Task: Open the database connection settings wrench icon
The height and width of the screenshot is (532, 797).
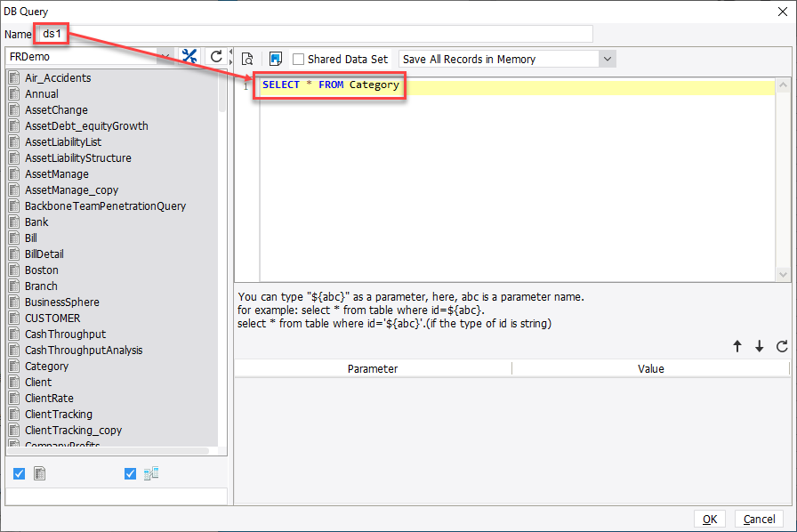Action: click(x=189, y=55)
